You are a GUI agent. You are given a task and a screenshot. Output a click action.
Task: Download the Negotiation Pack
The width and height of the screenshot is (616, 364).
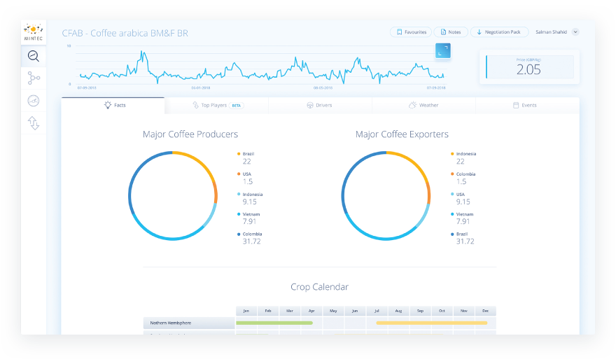(499, 31)
